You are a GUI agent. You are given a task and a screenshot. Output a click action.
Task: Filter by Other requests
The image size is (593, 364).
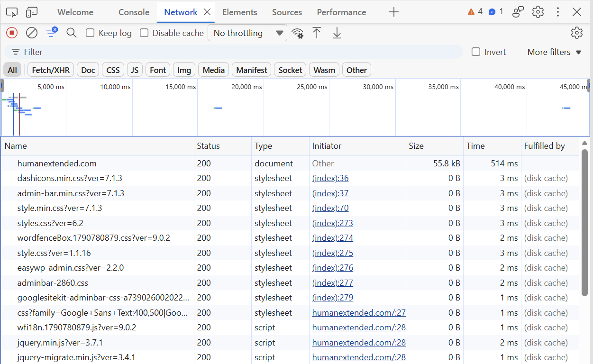coord(356,70)
